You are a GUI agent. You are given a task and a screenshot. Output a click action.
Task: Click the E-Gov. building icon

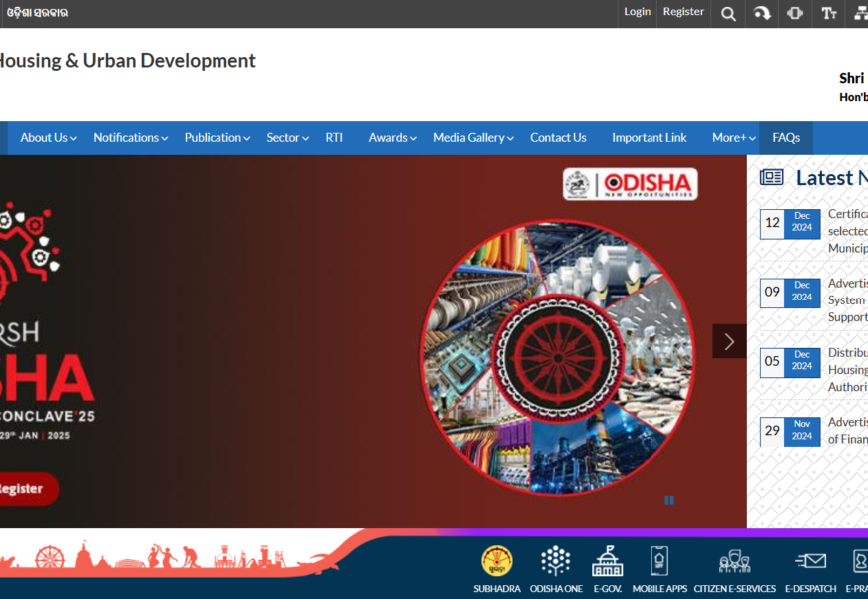point(607,562)
